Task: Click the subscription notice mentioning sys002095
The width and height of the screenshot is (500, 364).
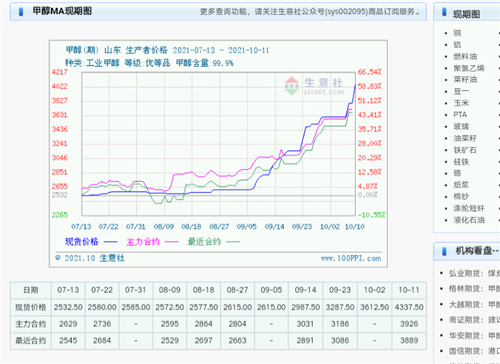Action: click(310, 12)
